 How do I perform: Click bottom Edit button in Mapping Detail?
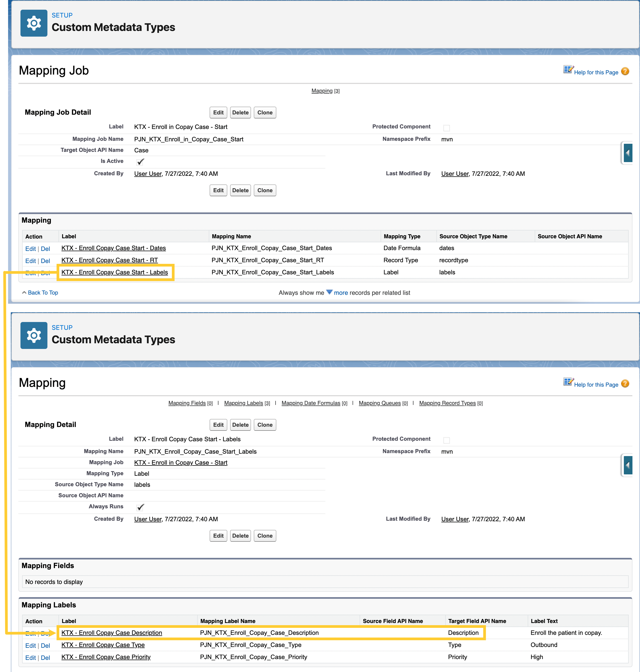(x=218, y=535)
